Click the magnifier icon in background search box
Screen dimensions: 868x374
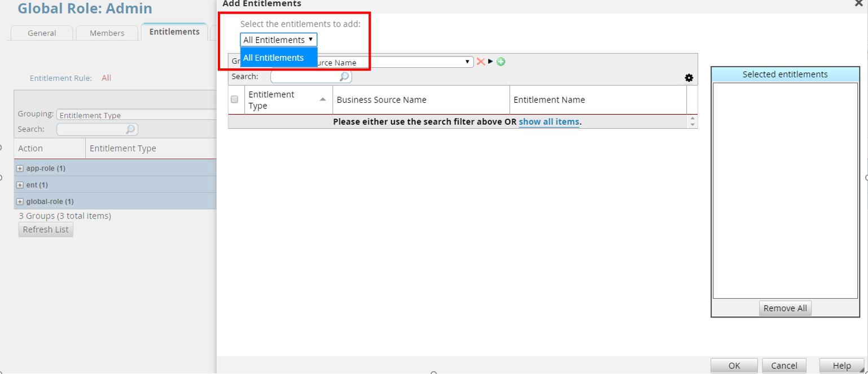[130, 129]
